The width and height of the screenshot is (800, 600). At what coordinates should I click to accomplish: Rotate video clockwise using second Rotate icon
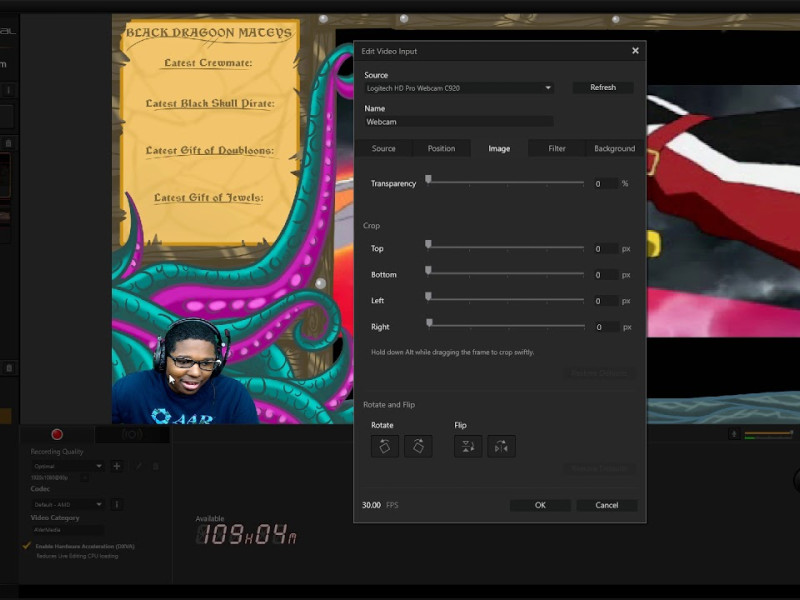pos(418,446)
